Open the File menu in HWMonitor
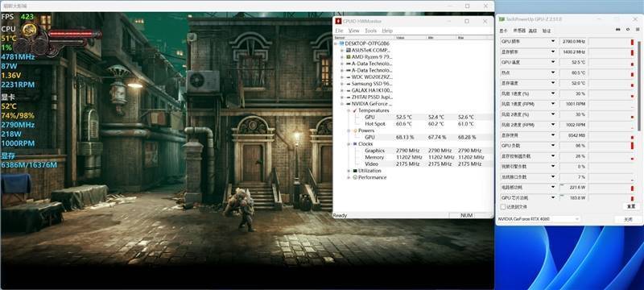 click(339, 31)
